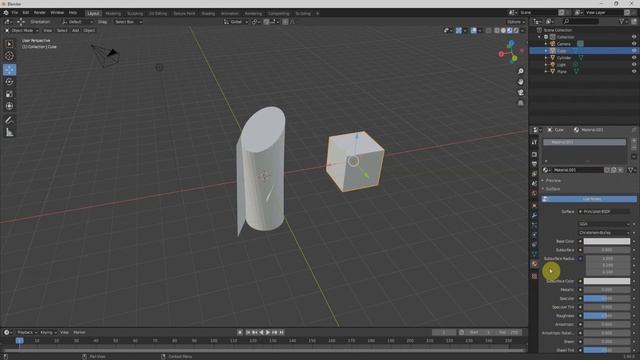Expand the Camera item in outliner

click(546, 44)
